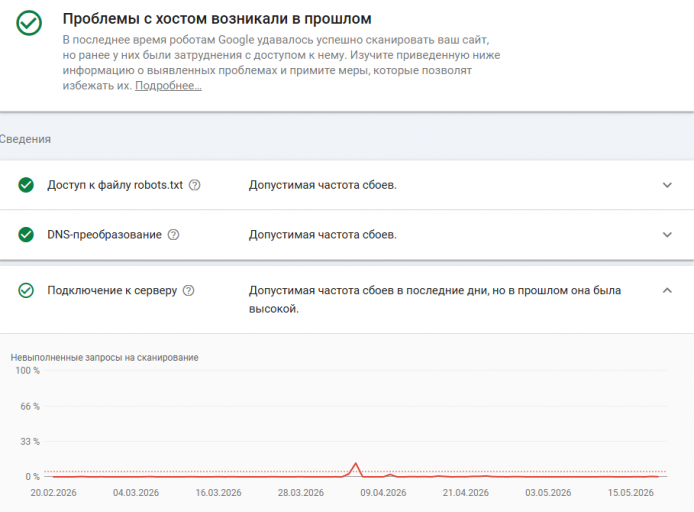
Task: Click date label 20.02.2026 on chart
Action: coord(53,493)
